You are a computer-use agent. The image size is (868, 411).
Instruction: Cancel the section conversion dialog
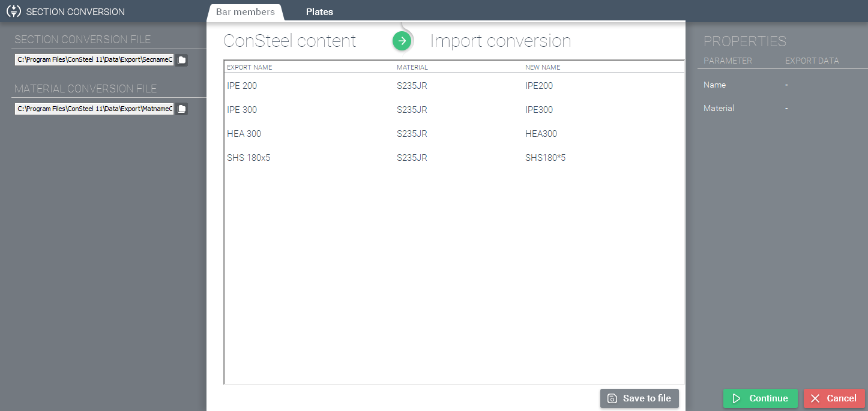(834, 398)
